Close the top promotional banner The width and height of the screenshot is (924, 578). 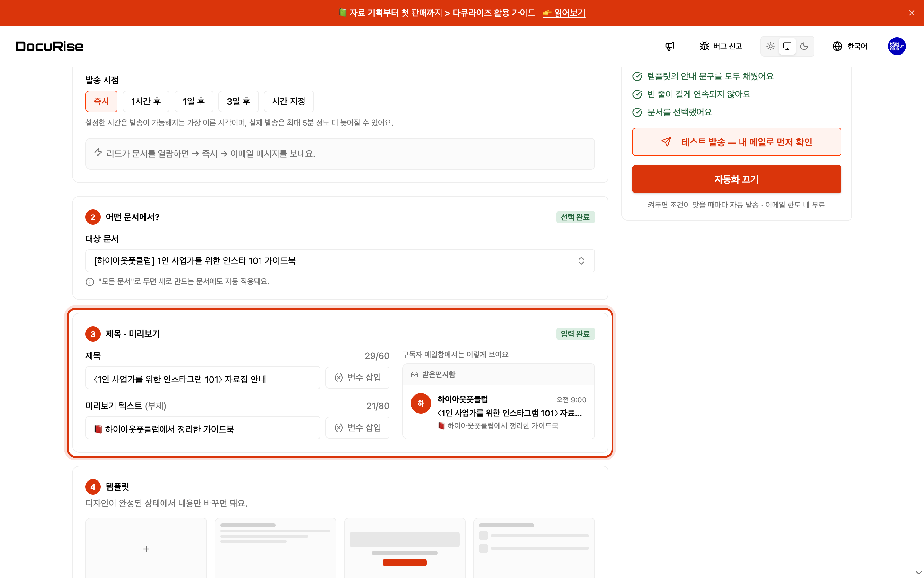[x=912, y=13]
